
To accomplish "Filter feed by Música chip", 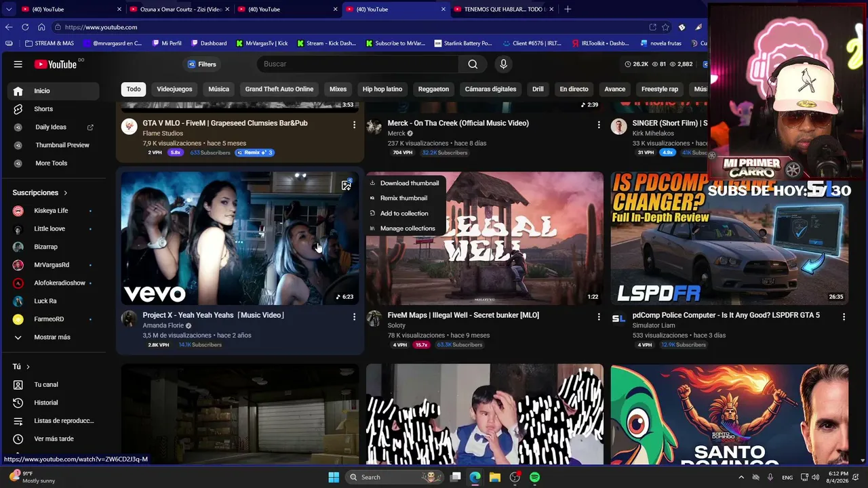I will tap(218, 89).
